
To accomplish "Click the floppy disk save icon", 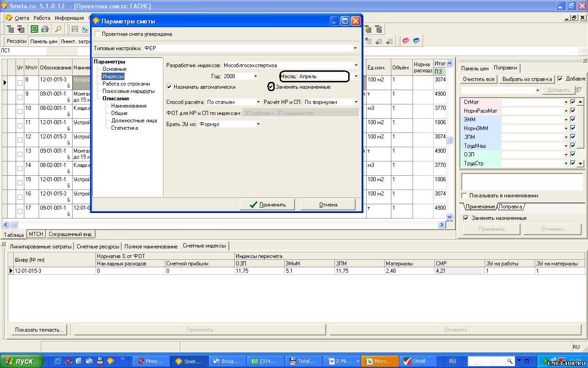I will 75,29.
